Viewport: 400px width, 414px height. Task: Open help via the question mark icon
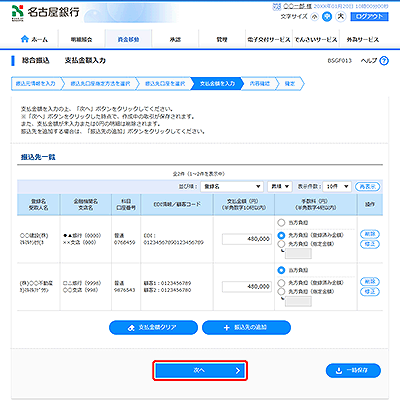click(384, 61)
